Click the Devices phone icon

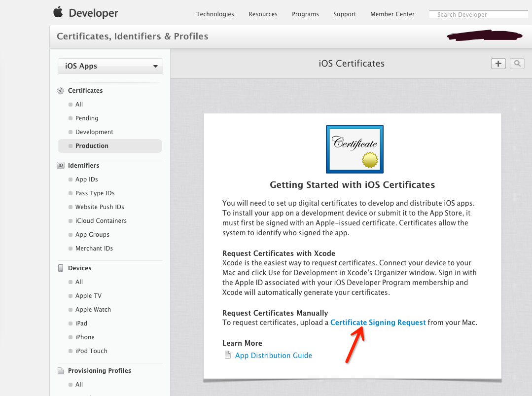(61, 268)
